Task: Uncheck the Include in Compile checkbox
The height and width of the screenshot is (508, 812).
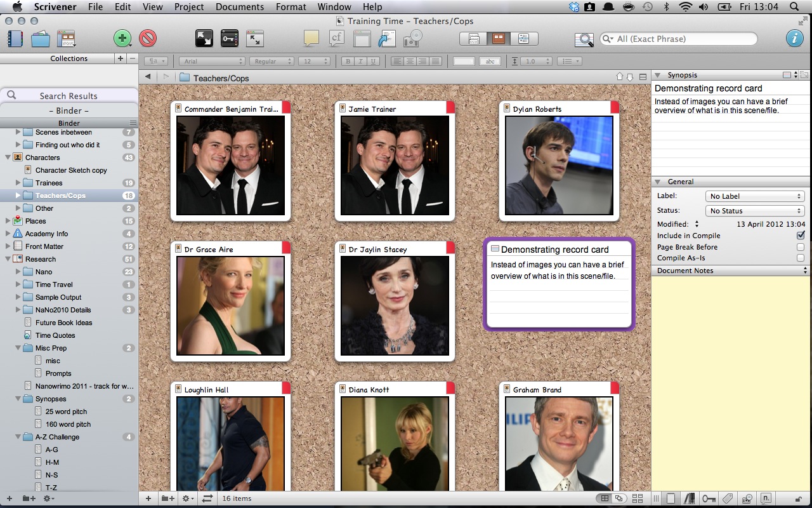Action: click(x=801, y=236)
